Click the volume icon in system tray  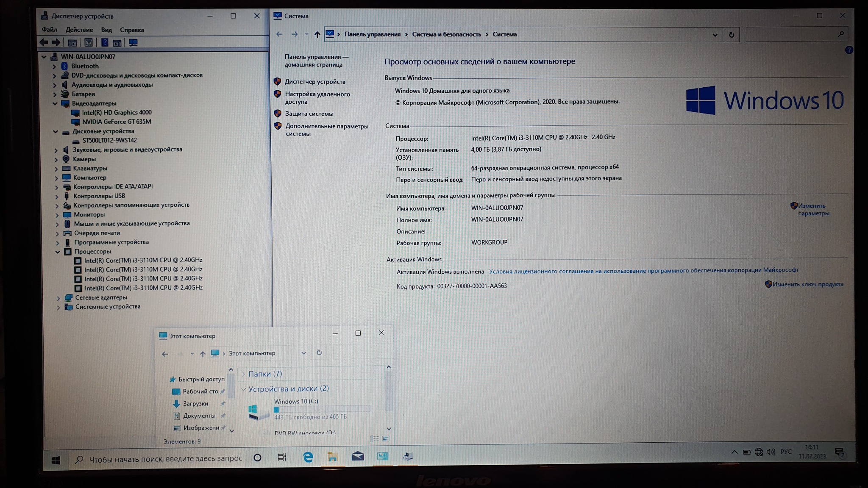pos(771,452)
